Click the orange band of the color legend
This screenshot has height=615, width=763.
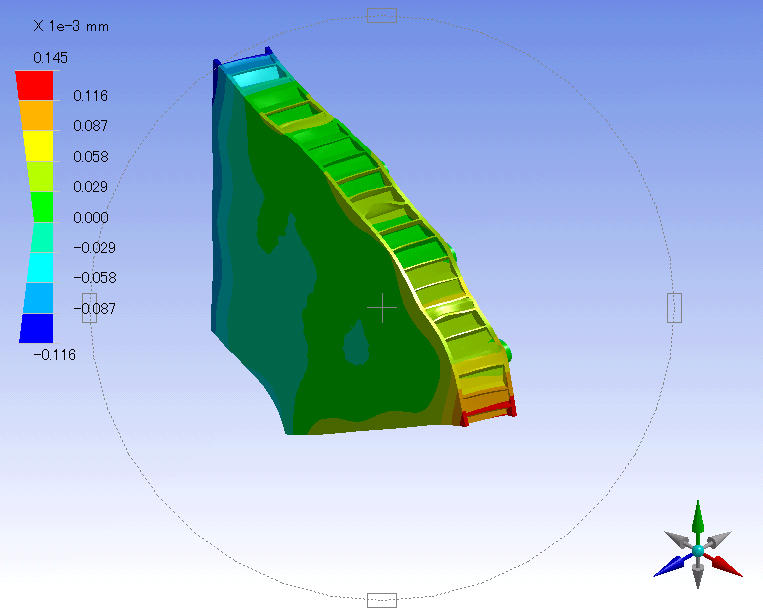click(x=36, y=115)
